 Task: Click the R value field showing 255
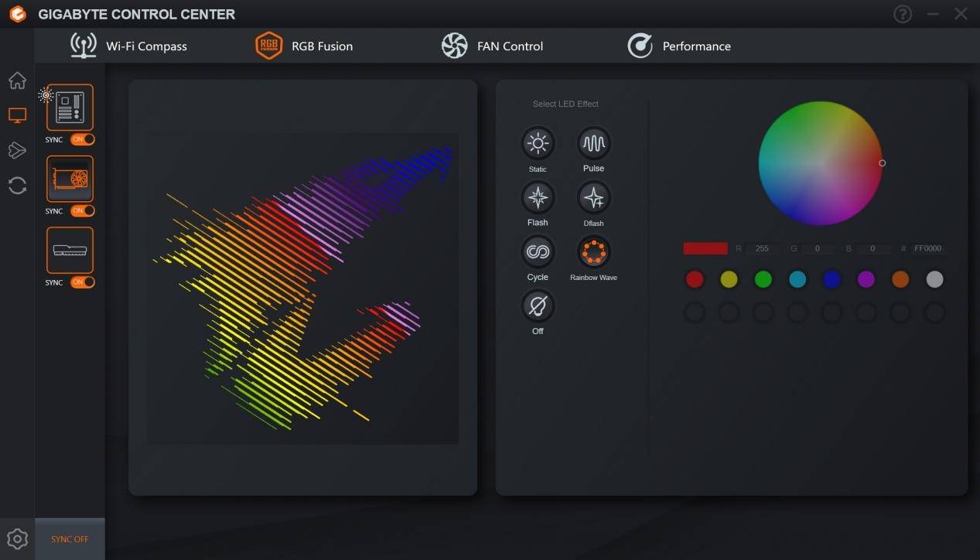coord(763,248)
